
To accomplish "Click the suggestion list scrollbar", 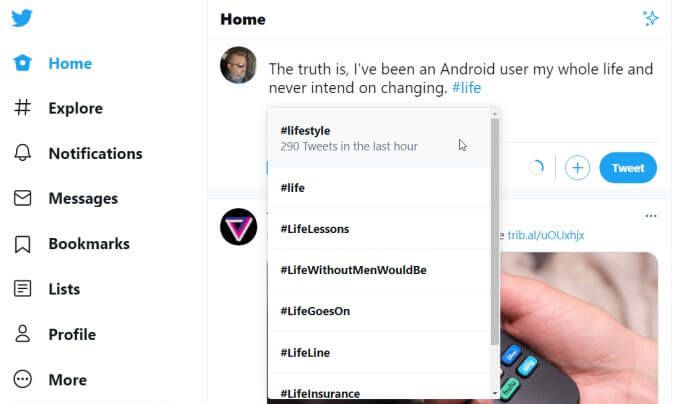I will coord(494,232).
